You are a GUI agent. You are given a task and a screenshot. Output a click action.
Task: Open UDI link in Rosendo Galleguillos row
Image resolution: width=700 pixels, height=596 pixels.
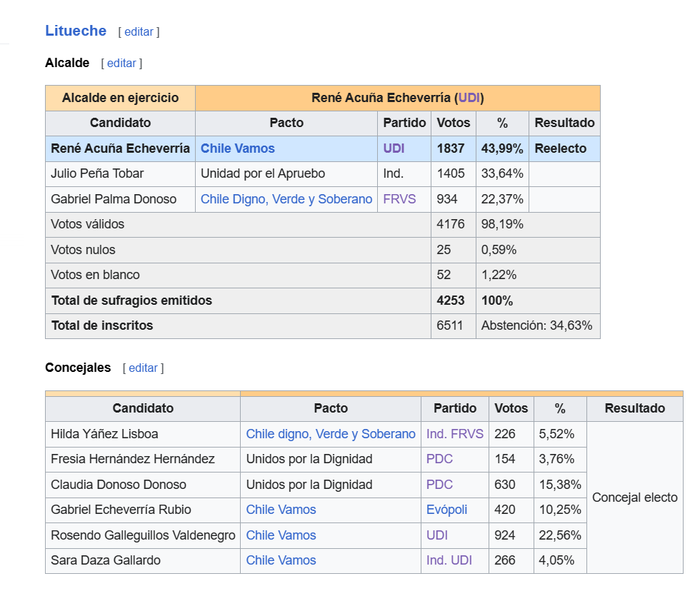pos(437,535)
